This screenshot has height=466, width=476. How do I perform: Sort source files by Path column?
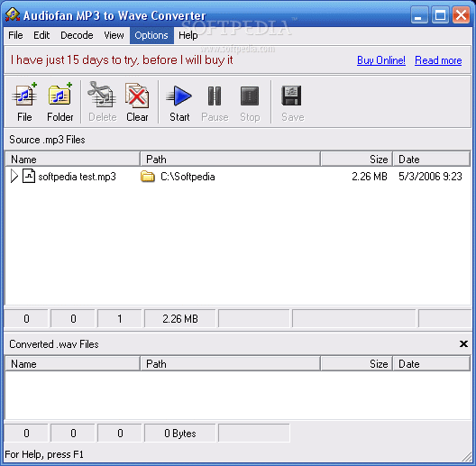231,159
